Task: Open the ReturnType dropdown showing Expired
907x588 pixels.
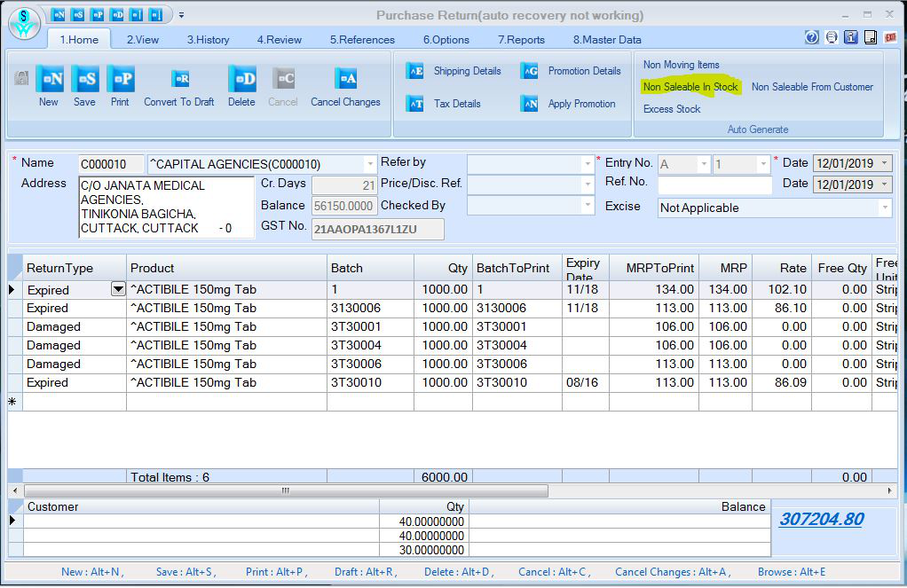Action: (x=116, y=288)
